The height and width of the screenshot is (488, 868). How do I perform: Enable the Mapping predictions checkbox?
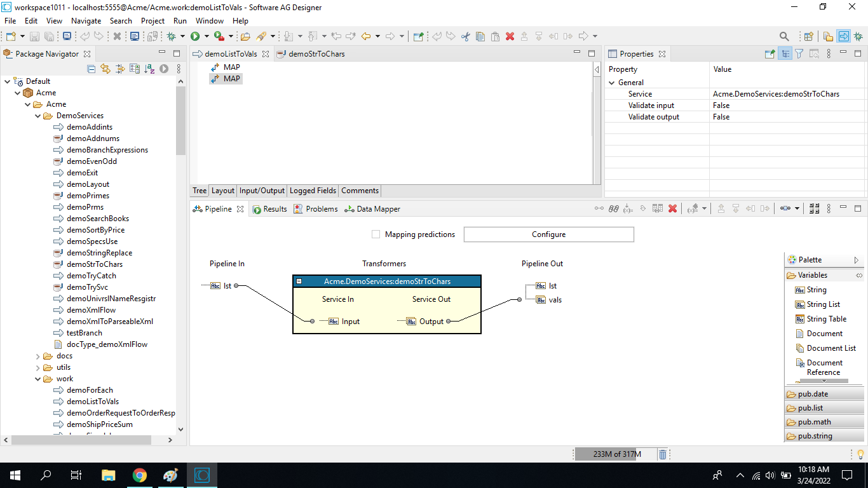(376, 234)
